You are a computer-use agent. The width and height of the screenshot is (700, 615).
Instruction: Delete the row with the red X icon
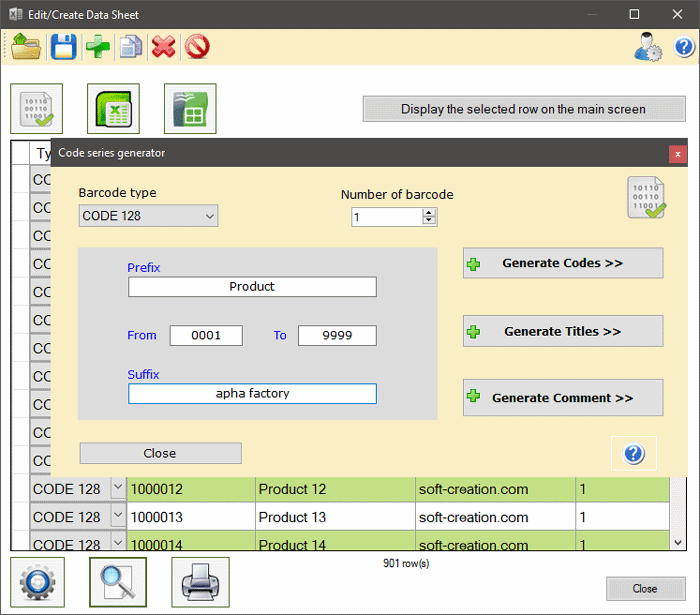[x=163, y=46]
